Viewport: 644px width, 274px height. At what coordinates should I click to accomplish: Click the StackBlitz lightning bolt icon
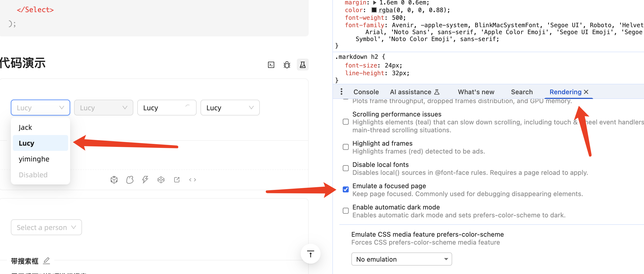145,180
